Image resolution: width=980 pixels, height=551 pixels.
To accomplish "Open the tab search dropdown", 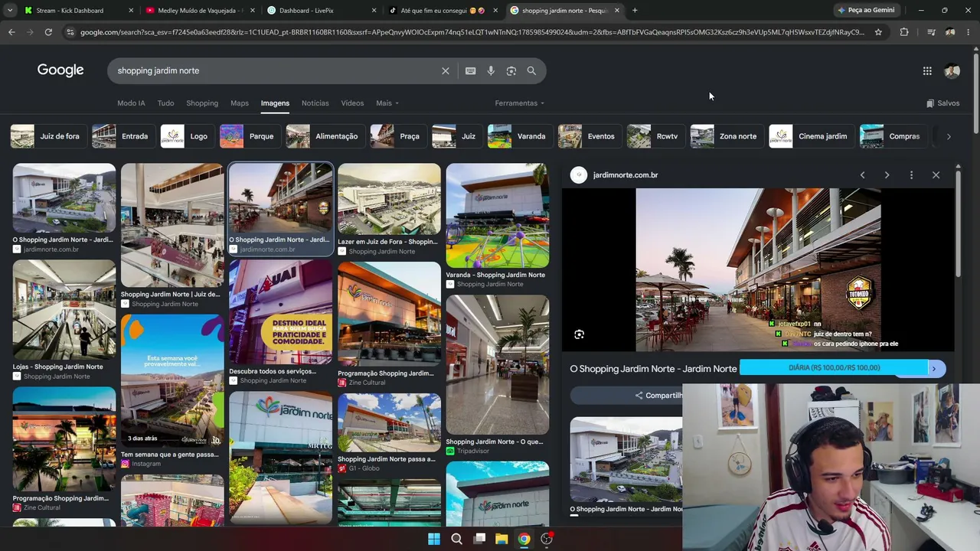I will [11, 11].
